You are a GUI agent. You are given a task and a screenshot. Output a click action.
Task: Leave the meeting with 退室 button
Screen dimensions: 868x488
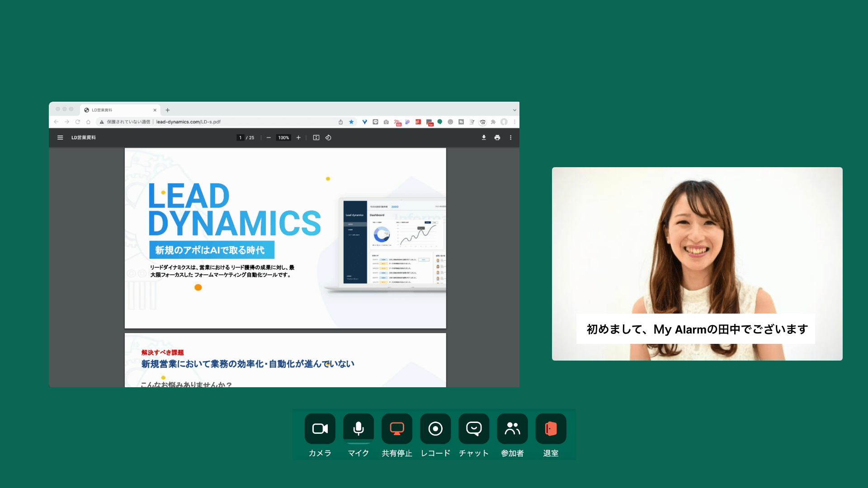(x=551, y=428)
